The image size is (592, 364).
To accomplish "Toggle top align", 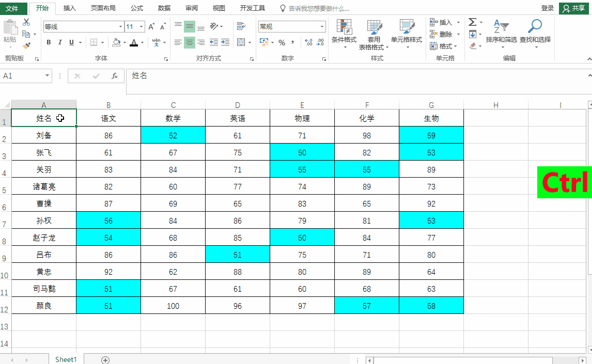I will click(x=178, y=26).
